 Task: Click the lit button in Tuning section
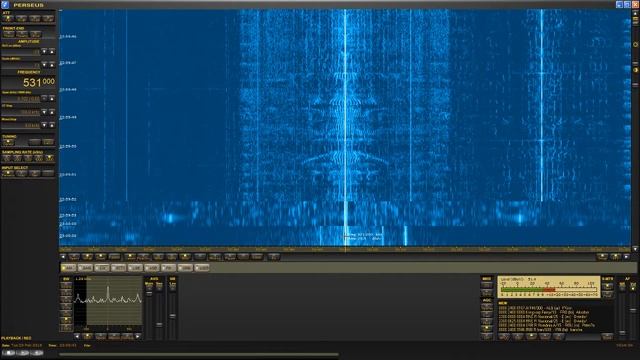(x=8, y=142)
